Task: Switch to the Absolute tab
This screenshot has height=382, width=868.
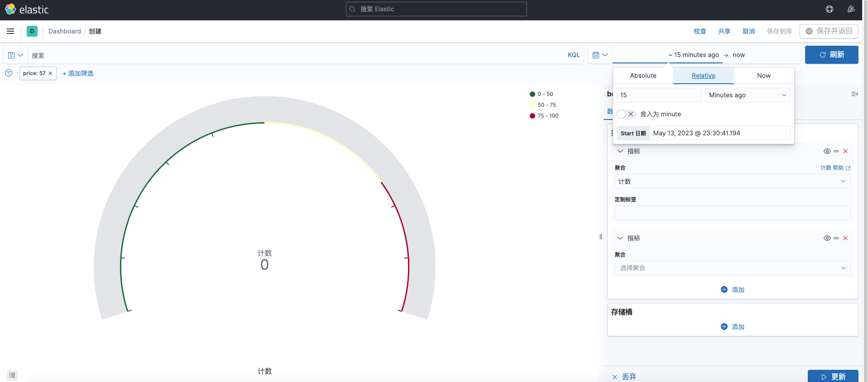Action: click(643, 76)
